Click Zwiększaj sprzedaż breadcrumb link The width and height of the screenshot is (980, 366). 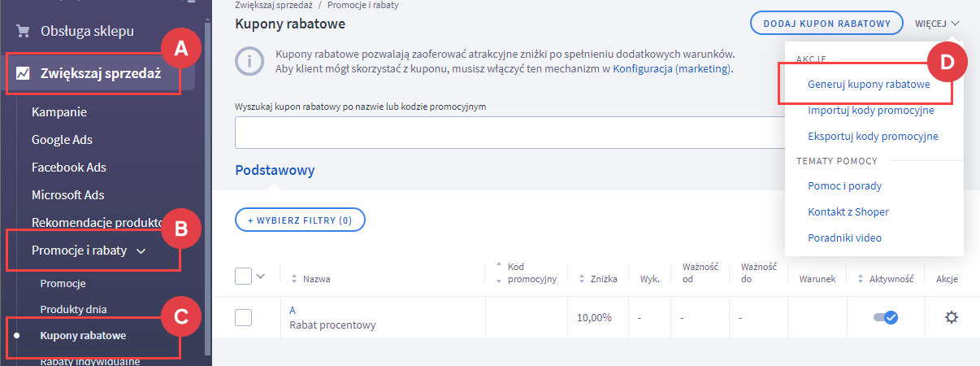click(x=274, y=5)
